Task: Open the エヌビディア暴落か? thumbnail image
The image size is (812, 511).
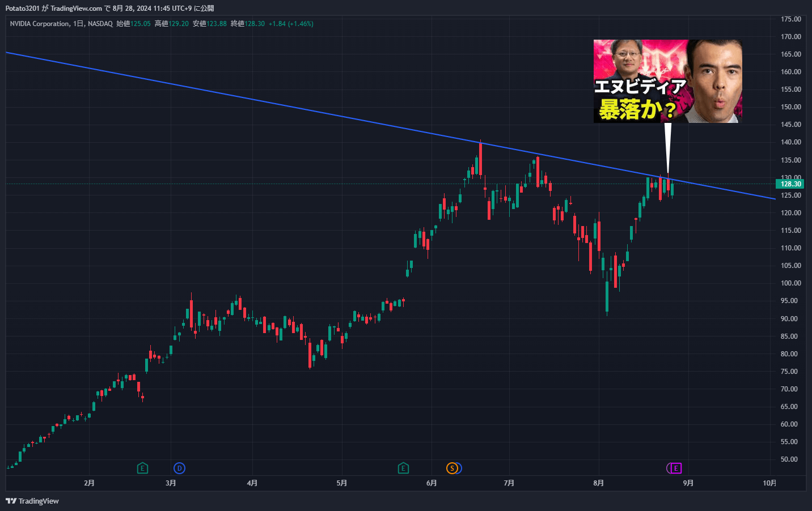Action: pos(667,81)
